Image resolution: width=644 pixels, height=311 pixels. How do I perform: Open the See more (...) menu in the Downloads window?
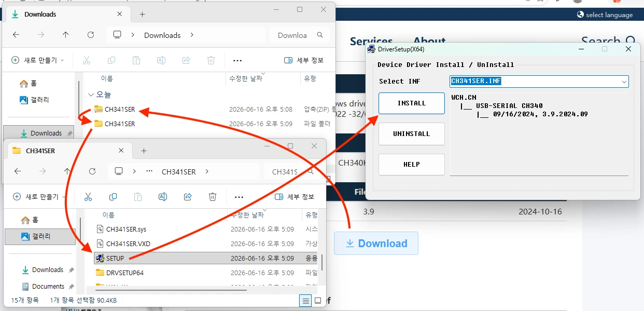tap(237, 61)
